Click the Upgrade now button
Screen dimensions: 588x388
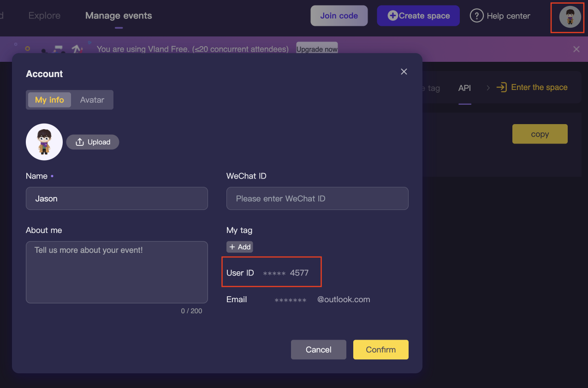coord(317,49)
